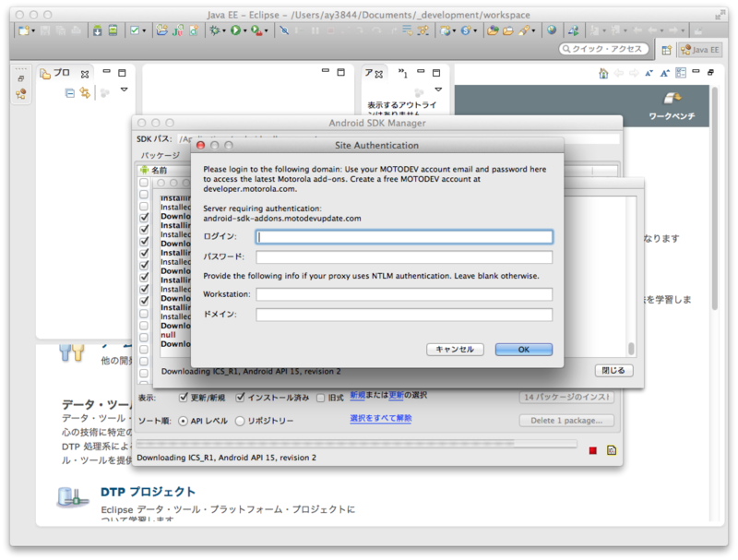Select the リポジトリー sort radio button

pos(240,422)
